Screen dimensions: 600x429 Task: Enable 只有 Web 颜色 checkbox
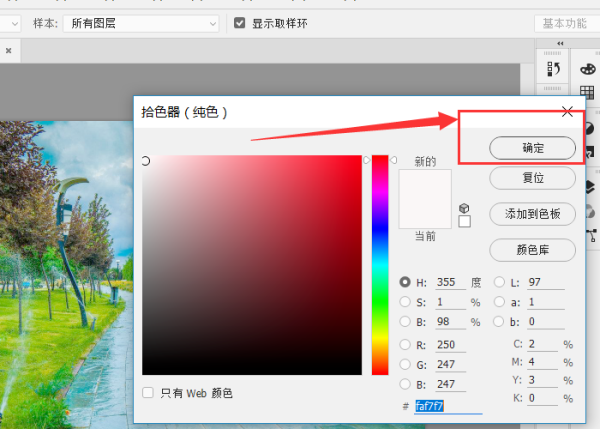pyautogui.click(x=148, y=393)
